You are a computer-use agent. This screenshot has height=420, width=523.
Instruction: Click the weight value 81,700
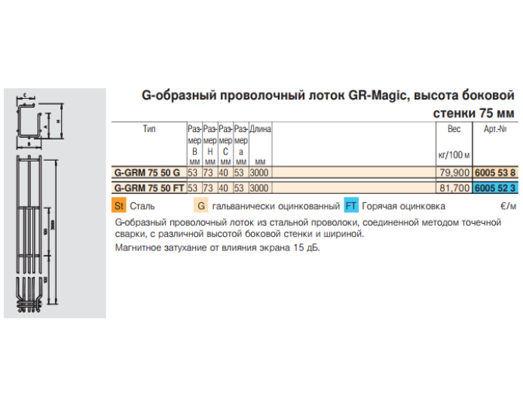(454, 188)
